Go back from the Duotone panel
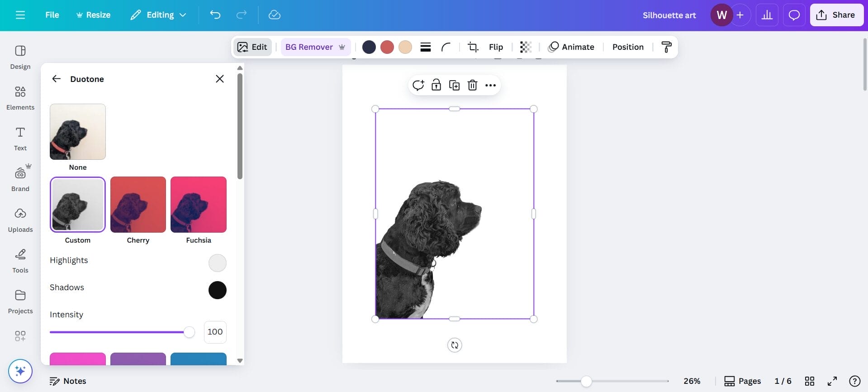This screenshot has width=868, height=392. [x=56, y=79]
